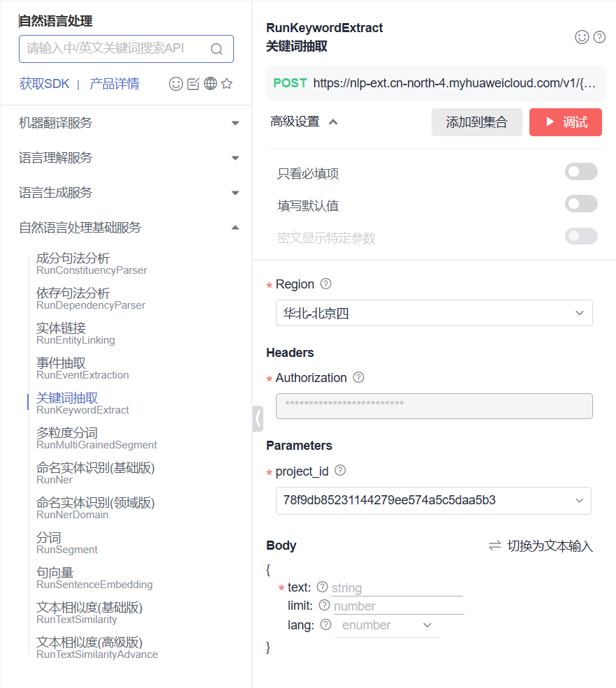Open the project_id dropdown
Image resolution: width=616 pixels, height=688 pixels.
[434, 501]
